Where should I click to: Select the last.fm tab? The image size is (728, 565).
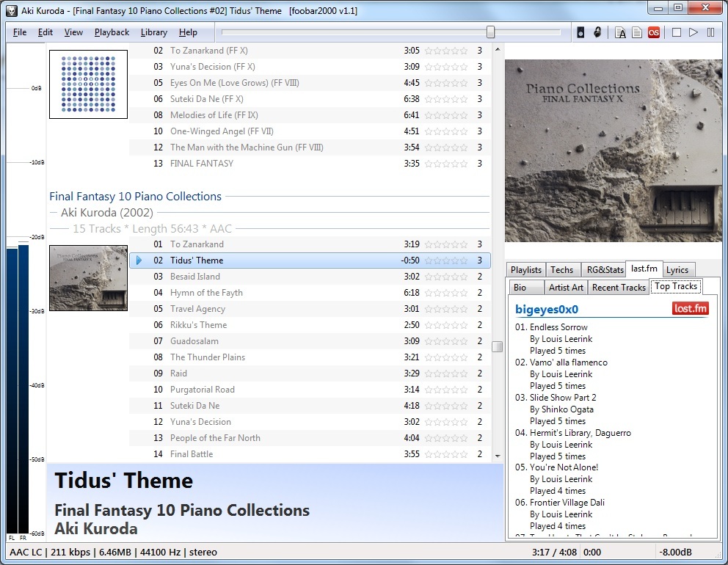(644, 269)
